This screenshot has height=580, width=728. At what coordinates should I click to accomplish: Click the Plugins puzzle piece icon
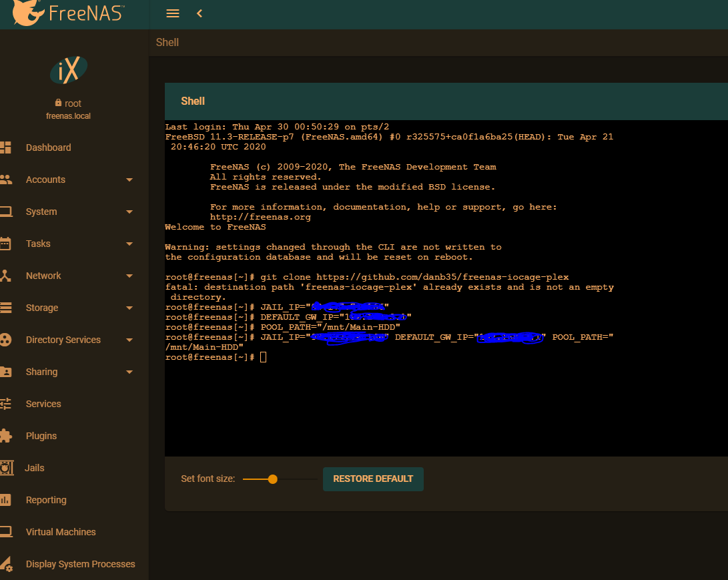(x=5, y=436)
